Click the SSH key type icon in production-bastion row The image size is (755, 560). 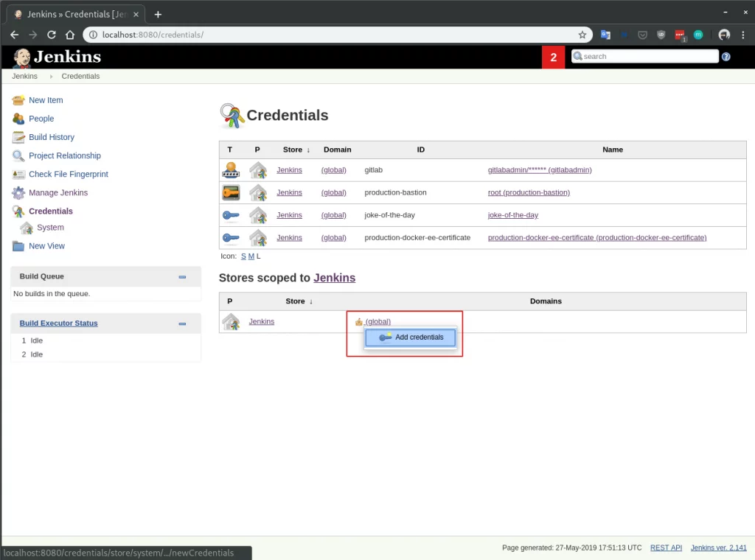pos(231,192)
